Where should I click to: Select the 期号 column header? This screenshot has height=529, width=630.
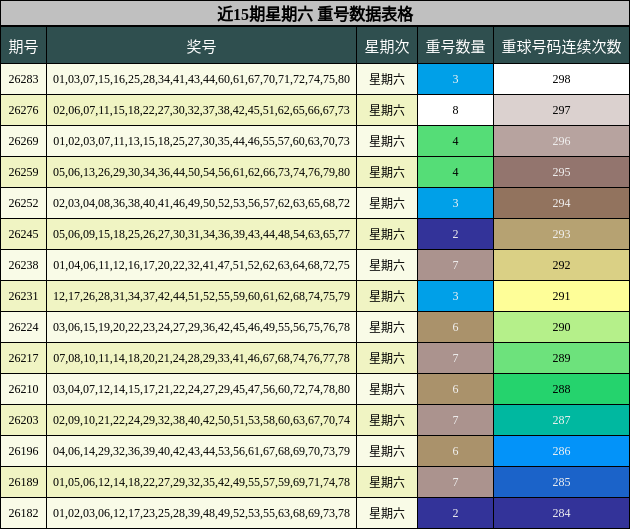tap(23, 46)
